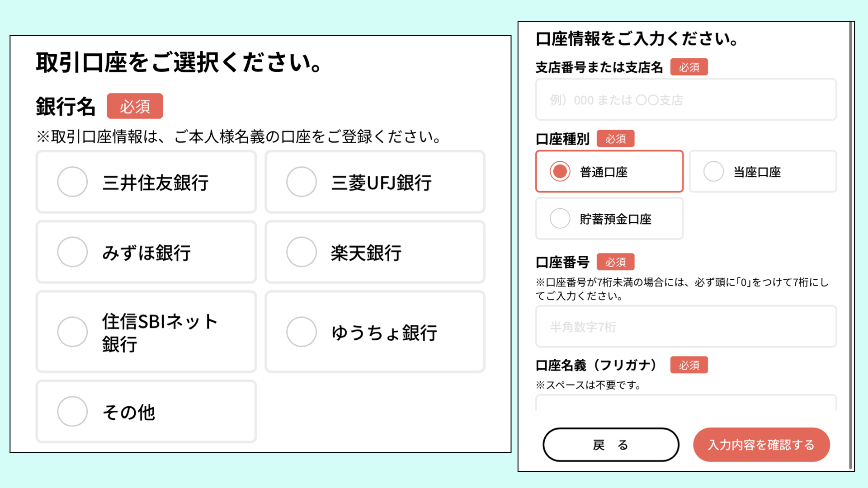Viewport: 868px width, 488px height.
Task: Click the 入力内容を確認する button
Action: point(761,445)
